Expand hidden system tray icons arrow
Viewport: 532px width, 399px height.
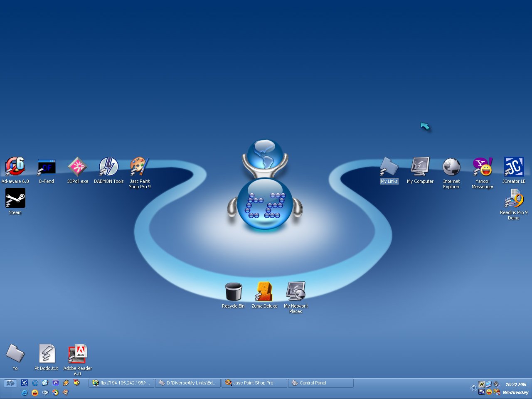pos(473,388)
